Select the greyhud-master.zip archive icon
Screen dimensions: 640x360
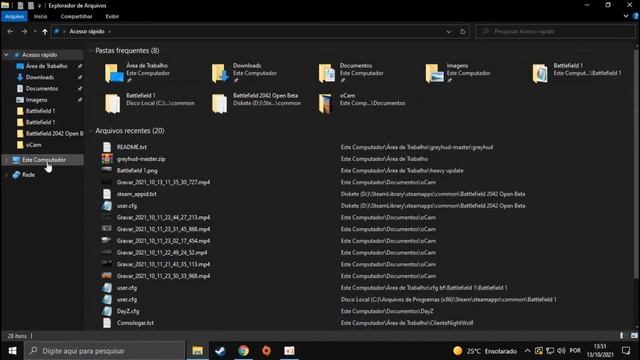(107, 159)
